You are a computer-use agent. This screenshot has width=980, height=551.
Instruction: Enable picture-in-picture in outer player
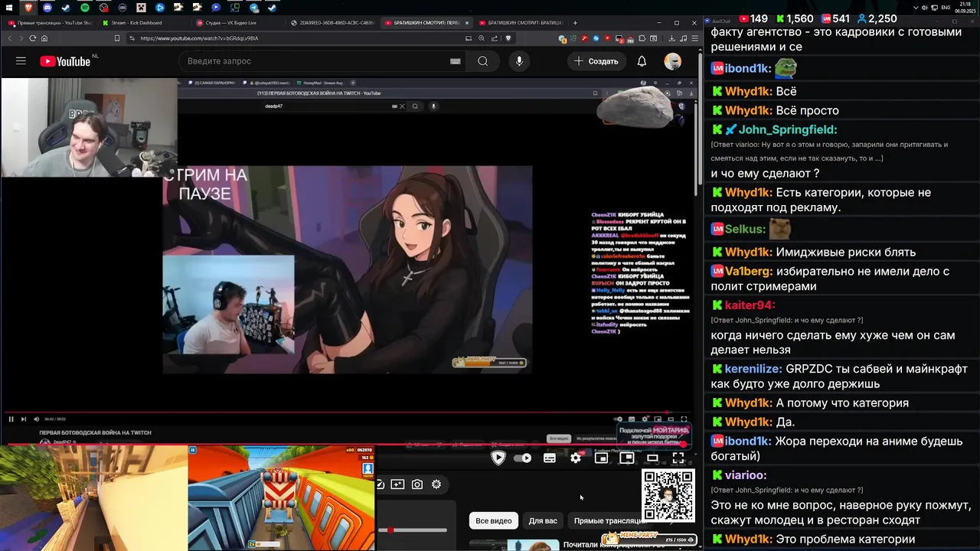[626, 458]
